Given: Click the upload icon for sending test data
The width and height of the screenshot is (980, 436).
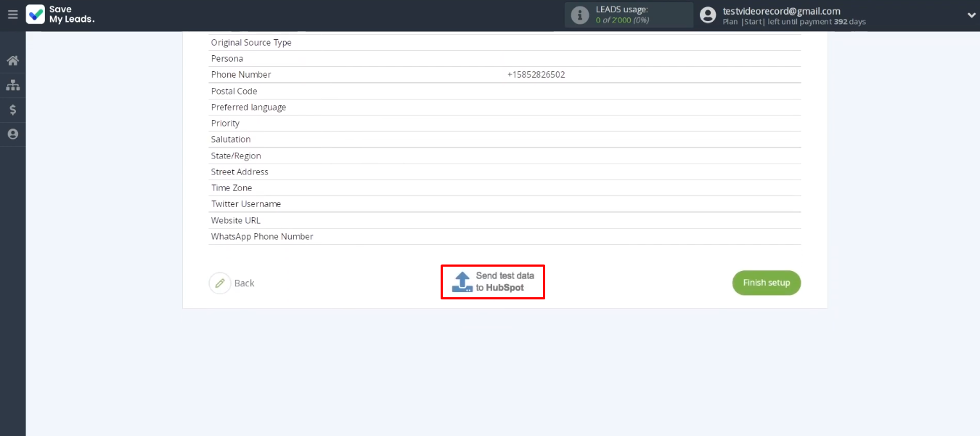Looking at the screenshot, I should click(462, 282).
